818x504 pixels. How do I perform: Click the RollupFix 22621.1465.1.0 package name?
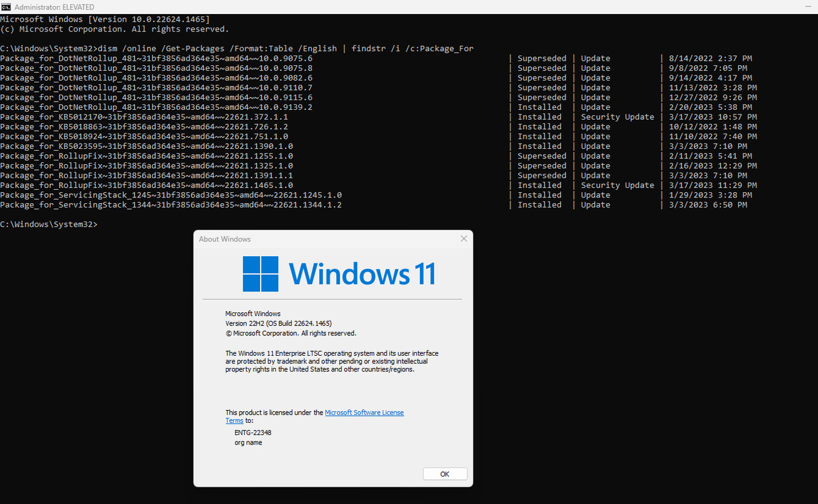pos(146,185)
